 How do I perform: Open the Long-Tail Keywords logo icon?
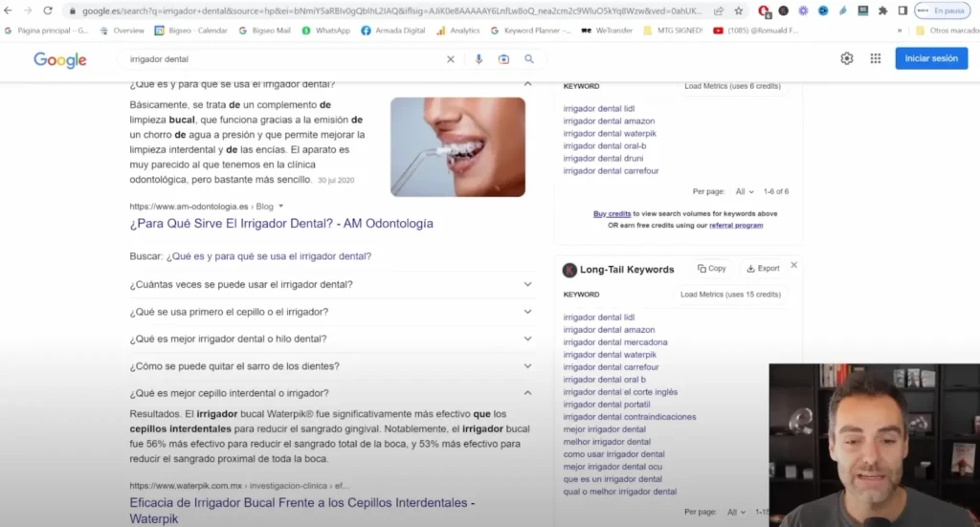tap(568, 270)
